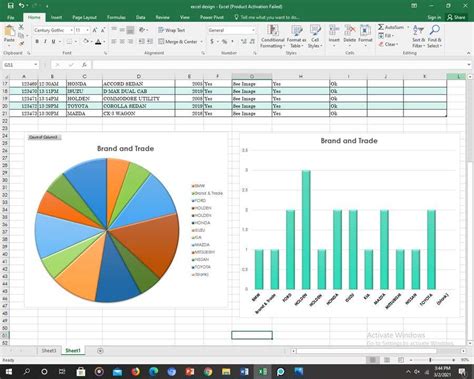Open Word from the Windows taskbar
Image resolution: width=474 pixels, height=379 pixels.
[x=244, y=371]
